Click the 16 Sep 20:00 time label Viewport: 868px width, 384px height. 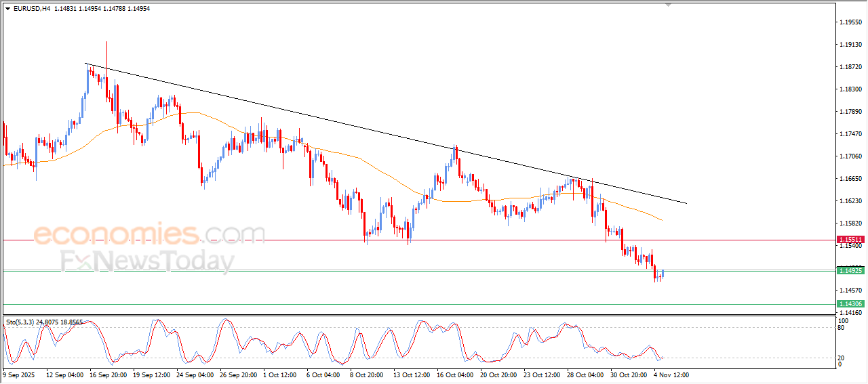point(108,374)
